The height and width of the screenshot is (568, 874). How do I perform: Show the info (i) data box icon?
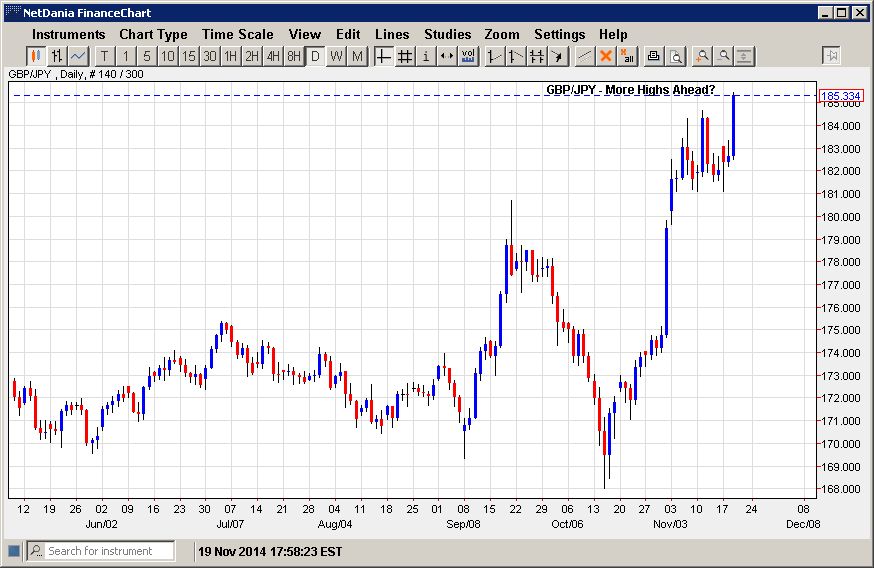(426, 56)
